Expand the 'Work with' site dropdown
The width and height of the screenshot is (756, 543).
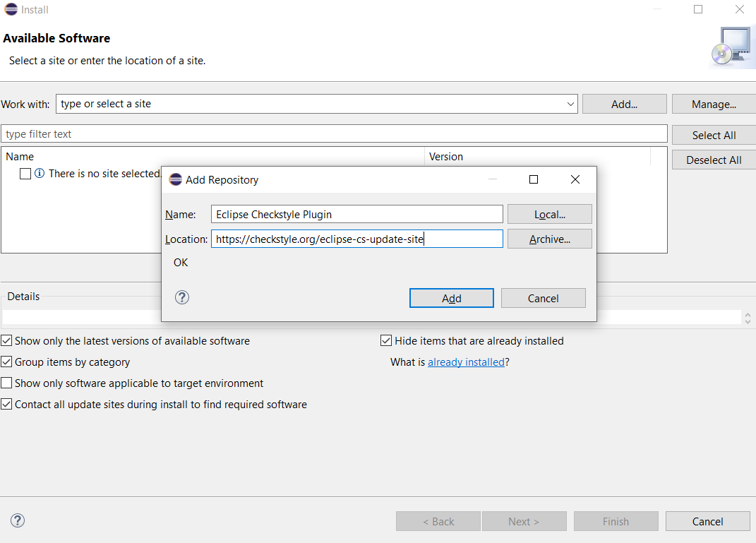click(570, 105)
